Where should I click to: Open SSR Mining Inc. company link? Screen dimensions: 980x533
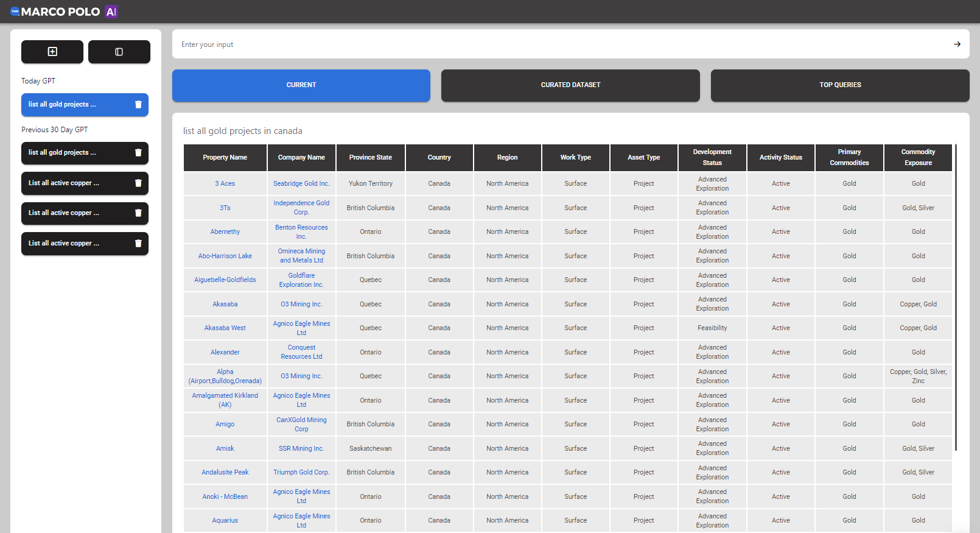(301, 449)
